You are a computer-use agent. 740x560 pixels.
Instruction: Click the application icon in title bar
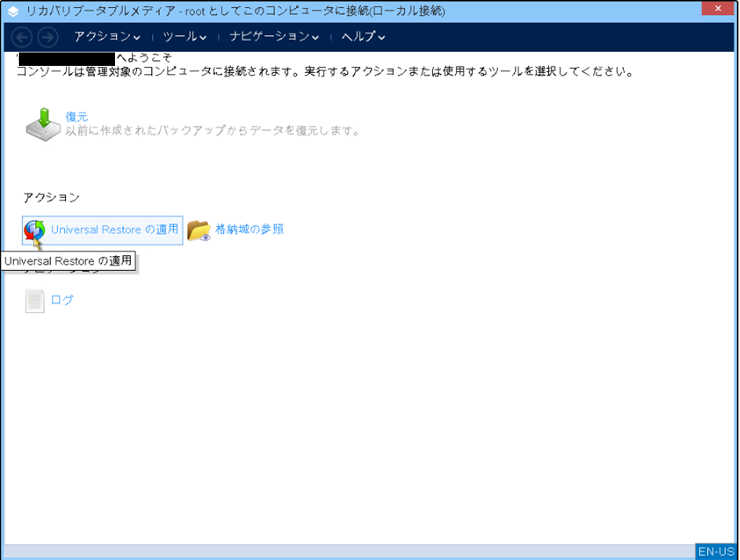click(13, 11)
